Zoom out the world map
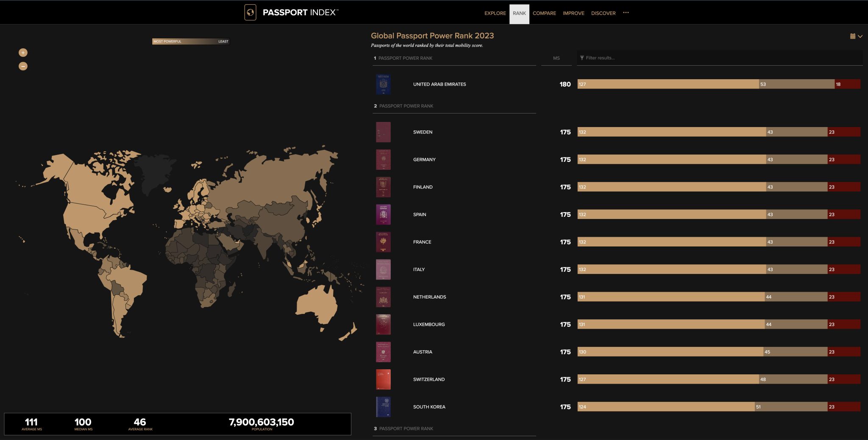 tap(23, 66)
